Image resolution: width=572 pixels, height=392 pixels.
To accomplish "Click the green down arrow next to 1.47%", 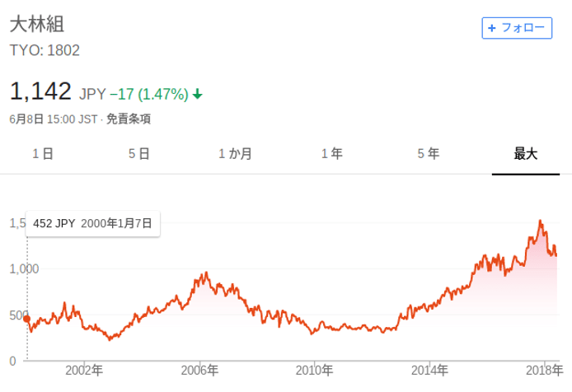I will 198,94.
